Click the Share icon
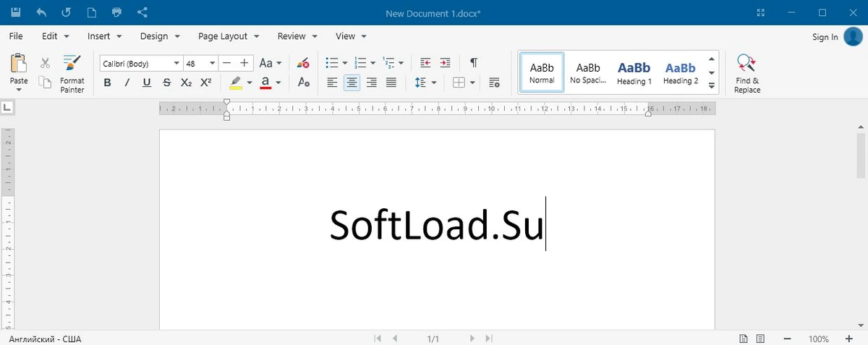Viewport: 868px width, 345px height. click(142, 12)
